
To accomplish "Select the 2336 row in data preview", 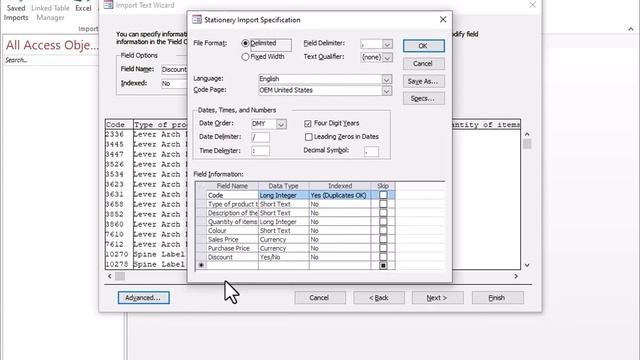I will pyautogui.click(x=145, y=134).
